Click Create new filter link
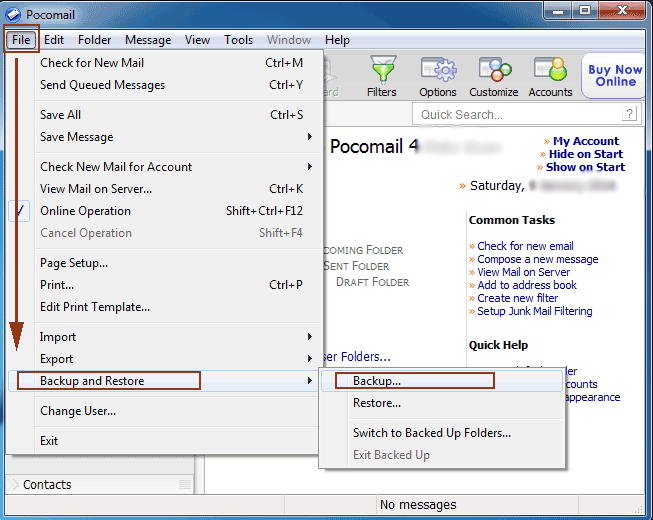Image resolution: width=653 pixels, height=520 pixels. pyautogui.click(x=518, y=298)
